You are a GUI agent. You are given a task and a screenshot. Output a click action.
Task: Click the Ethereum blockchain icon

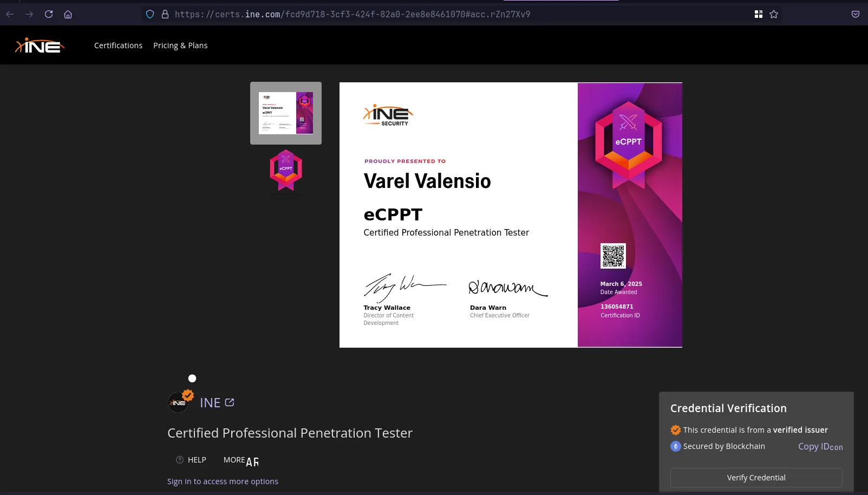click(x=675, y=446)
